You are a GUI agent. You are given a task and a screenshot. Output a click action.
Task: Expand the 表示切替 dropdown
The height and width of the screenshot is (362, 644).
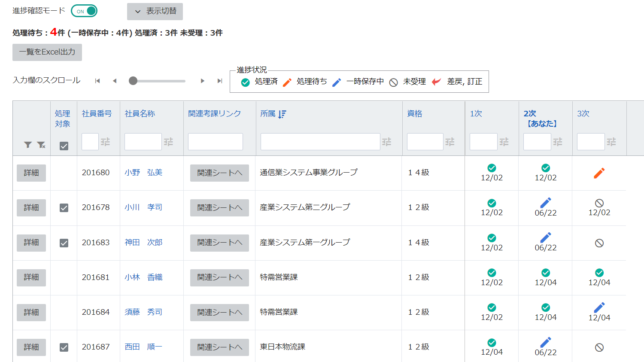point(155,12)
